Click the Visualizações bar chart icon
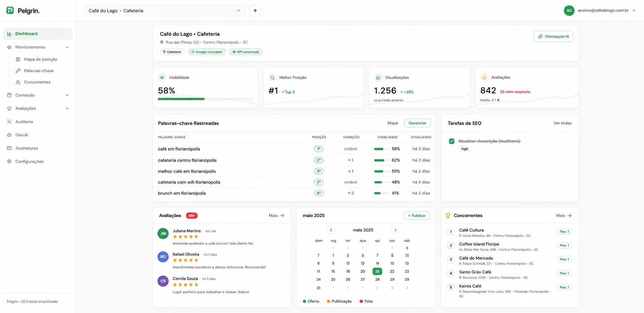 click(378, 77)
